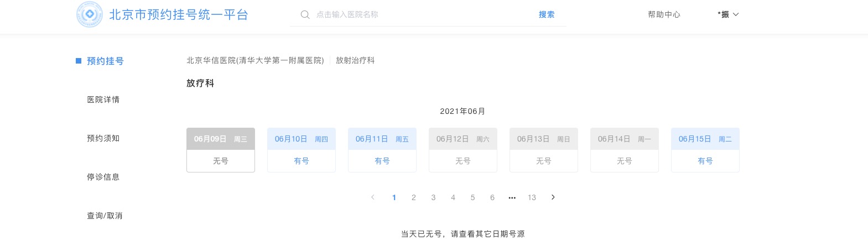This screenshot has height=246, width=868.
Task: Click the 放射治疗科 breadcrumb link
Action: (x=355, y=60)
